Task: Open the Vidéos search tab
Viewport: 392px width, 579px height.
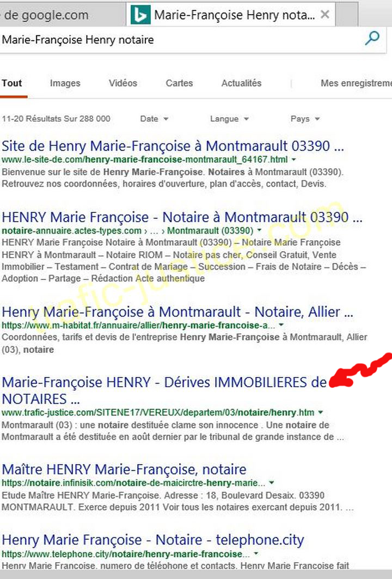Action: 122,83
